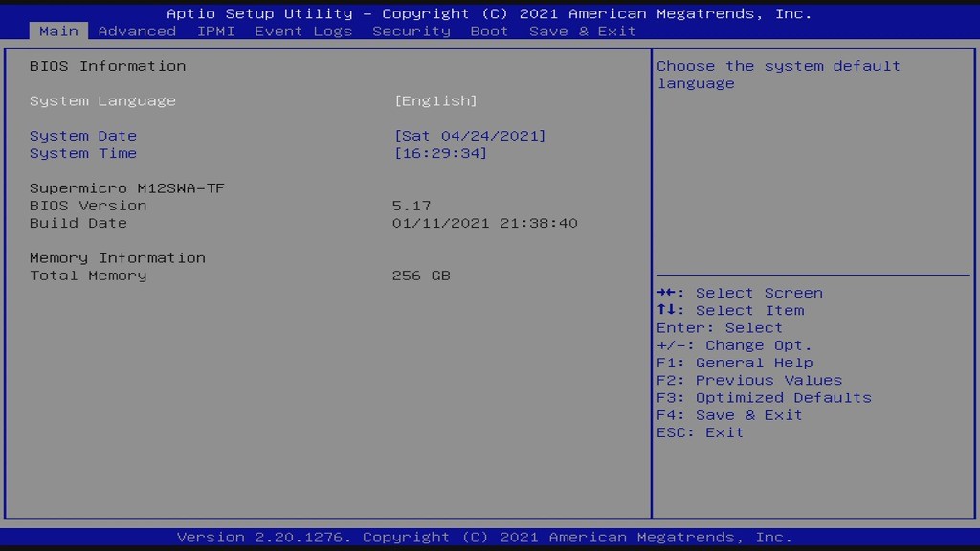Screen dimensions: 980x551
Task: Switch to the Advanced tab
Action: 137,31
